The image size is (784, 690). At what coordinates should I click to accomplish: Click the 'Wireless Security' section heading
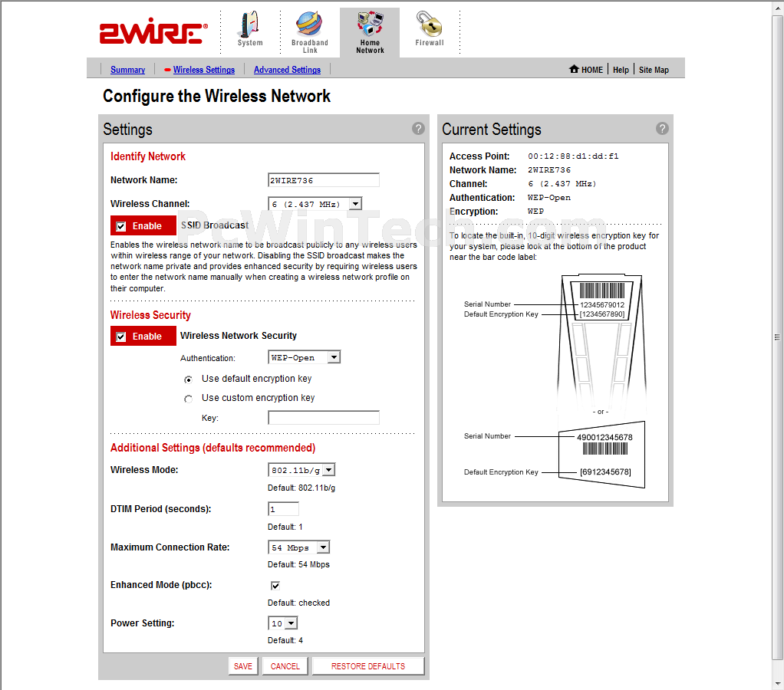click(x=150, y=315)
